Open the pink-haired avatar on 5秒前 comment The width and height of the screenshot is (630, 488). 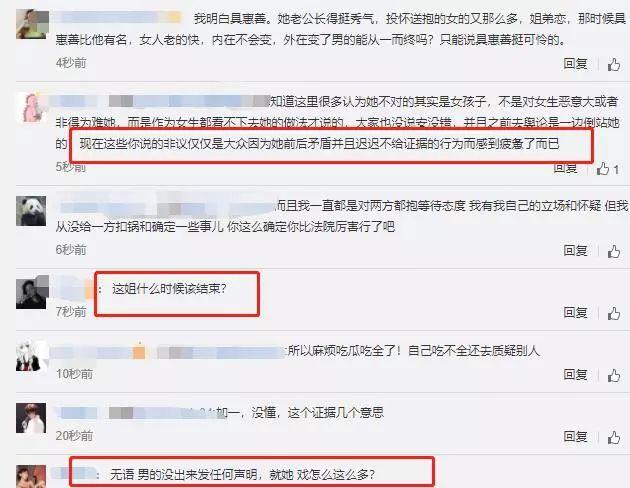pos(31,107)
